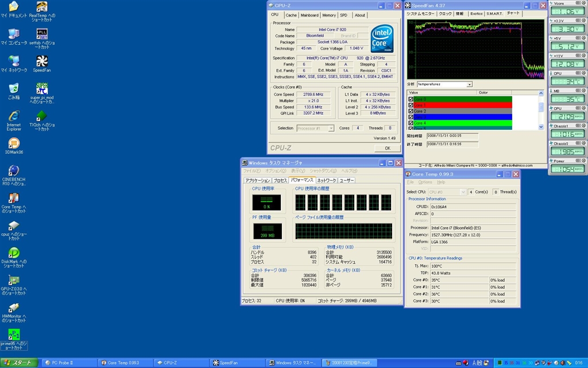Uncheck the Core 0 checkbox in SpeedFan
Screen dimensions: 588x368
tap(411, 99)
